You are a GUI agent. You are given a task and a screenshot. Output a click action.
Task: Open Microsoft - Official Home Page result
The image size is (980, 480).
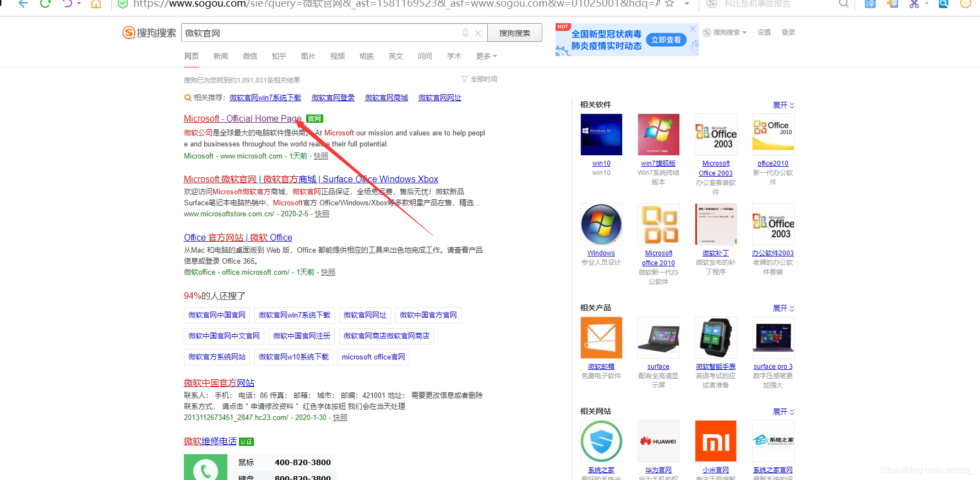coord(243,119)
